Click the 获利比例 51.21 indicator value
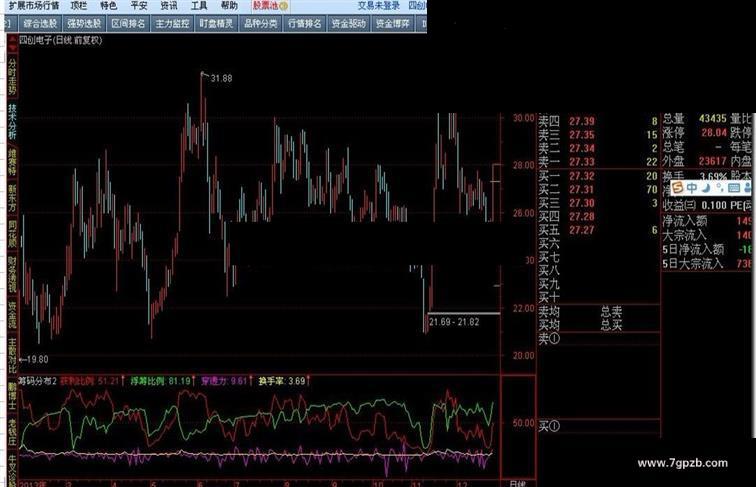This screenshot has height=487, width=756. click(89, 381)
